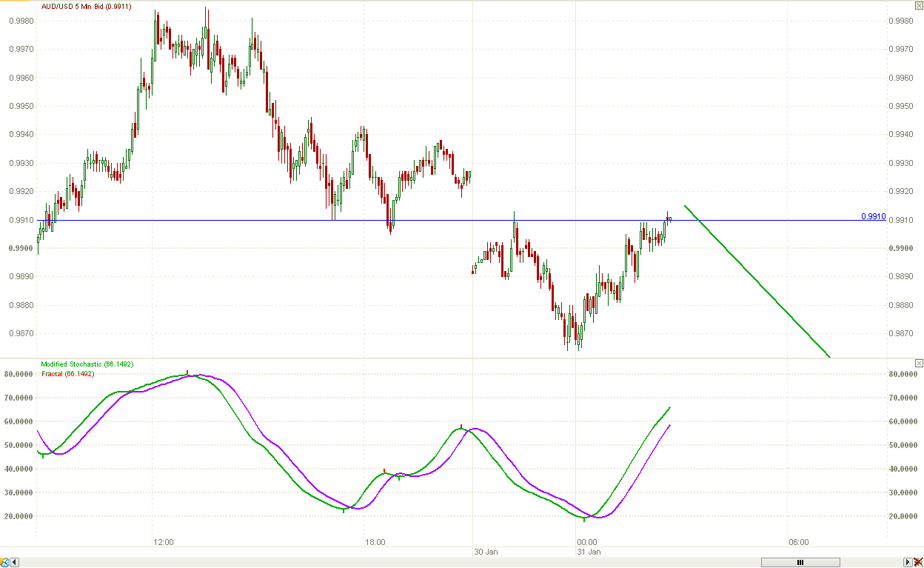This screenshot has width=924, height=568.
Task: Click the horizontal time scrollbar thumb
Action: [800, 562]
